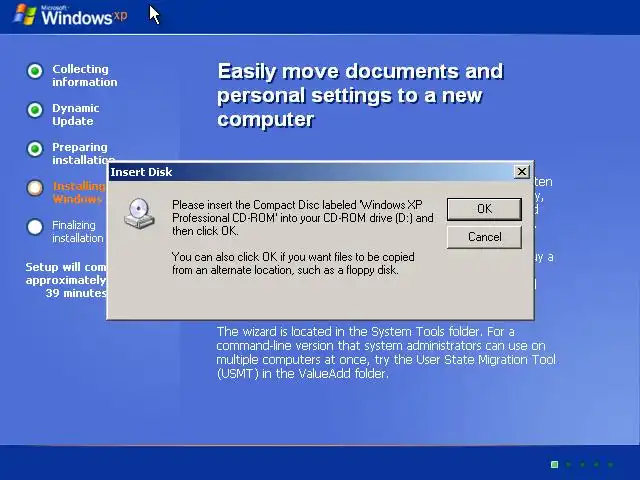Viewport: 640px width, 480px height.
Task: Click the "Collecting information" label
Action: 84,76
